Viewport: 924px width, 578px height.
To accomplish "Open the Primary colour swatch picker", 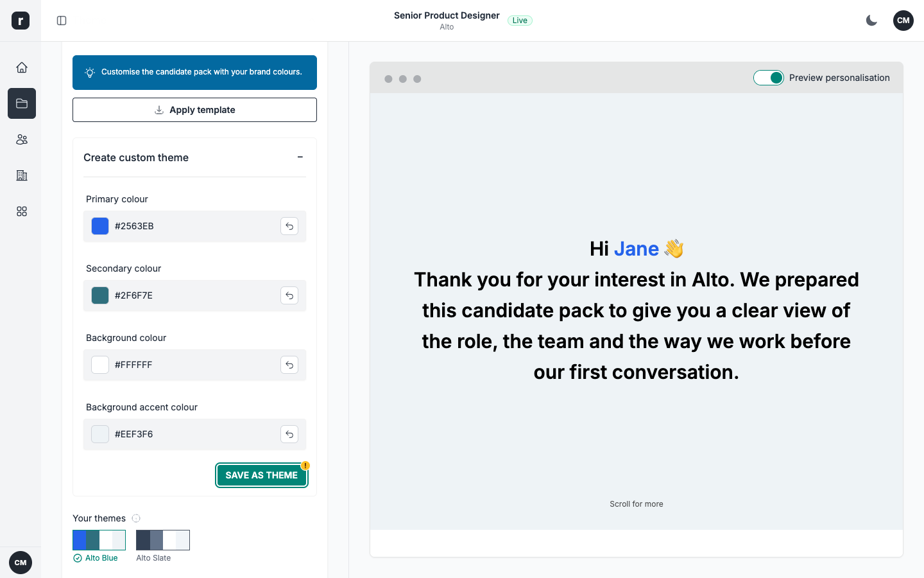I will [x=100, y=226].
